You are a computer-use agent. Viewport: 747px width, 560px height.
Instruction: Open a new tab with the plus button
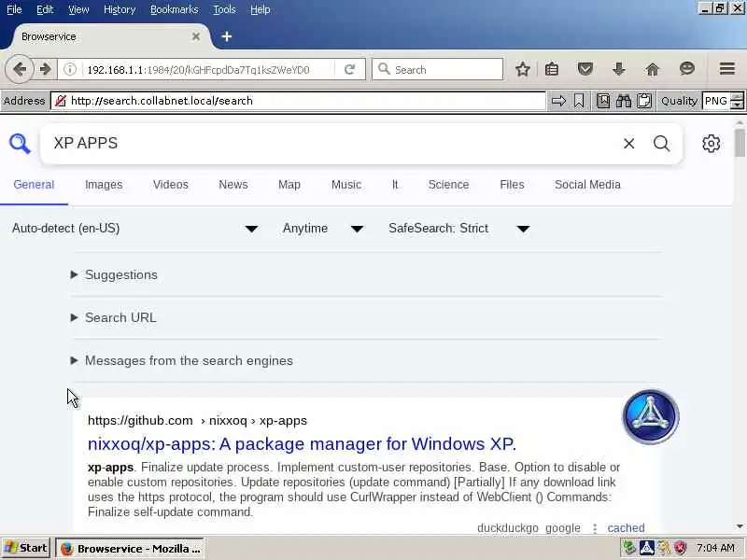(x=227, y=36)
